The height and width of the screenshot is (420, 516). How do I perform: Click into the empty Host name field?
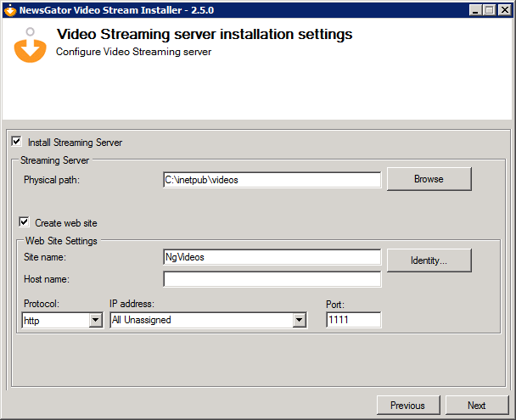coord(272,279)
